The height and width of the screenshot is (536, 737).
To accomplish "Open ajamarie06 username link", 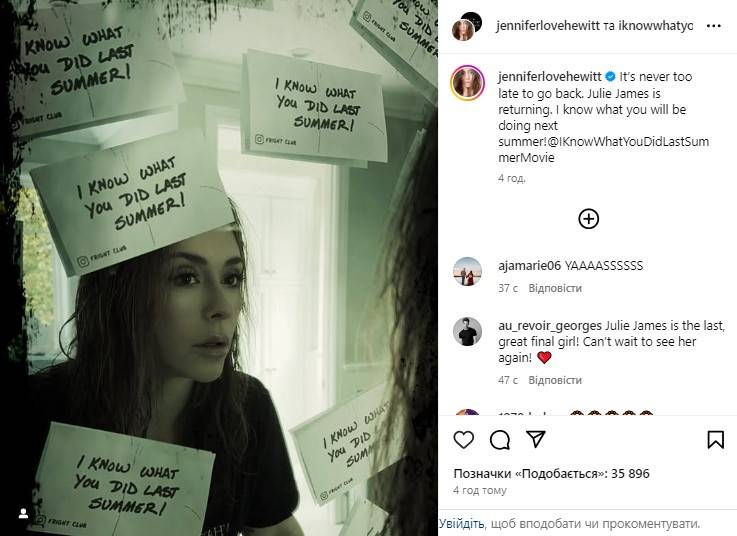I will 529,266.
